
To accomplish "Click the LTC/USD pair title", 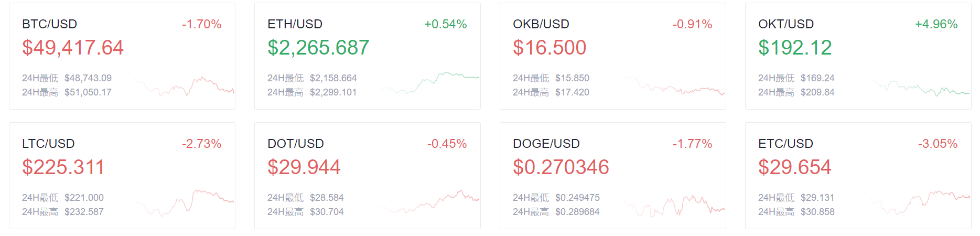I will tap(48, 144).
